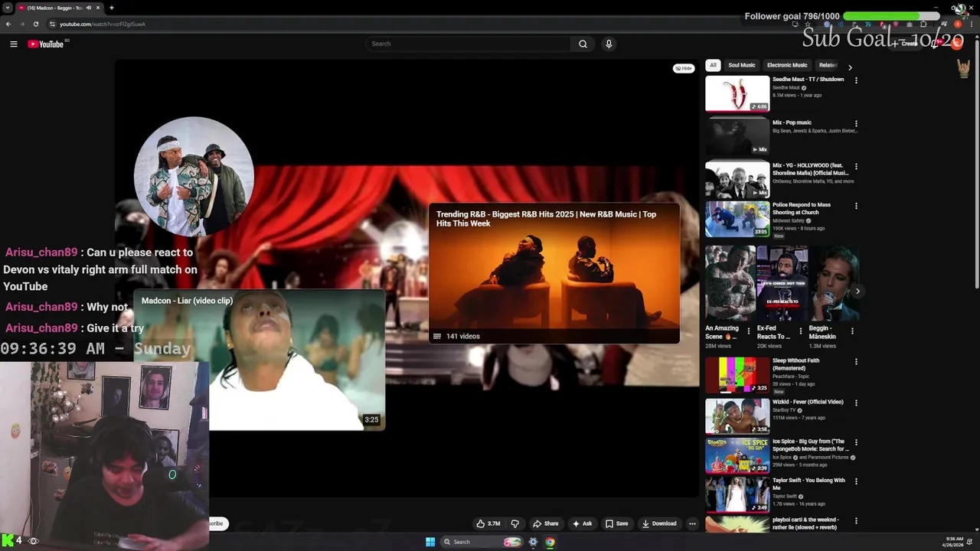Open playboi carti & the weeknd video title
This screenshot has height=551, width=980.
tap(805, 523)
